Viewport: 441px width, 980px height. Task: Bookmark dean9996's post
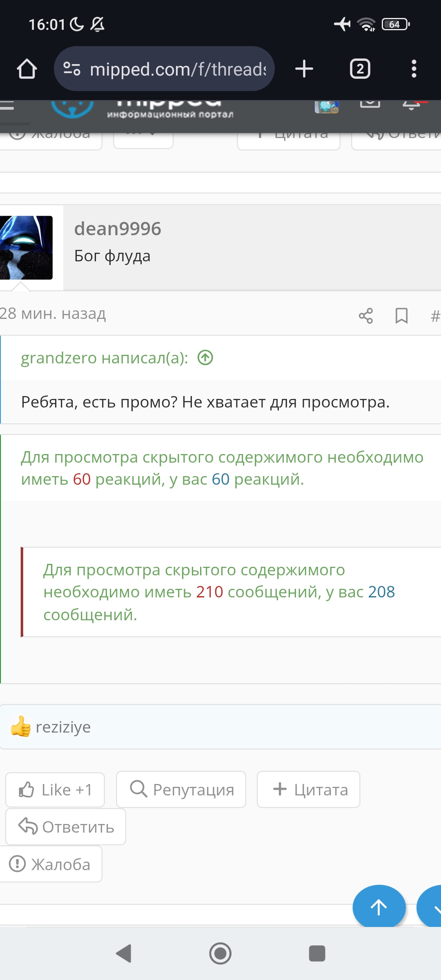pyautogui.click(x=402, y=316)
